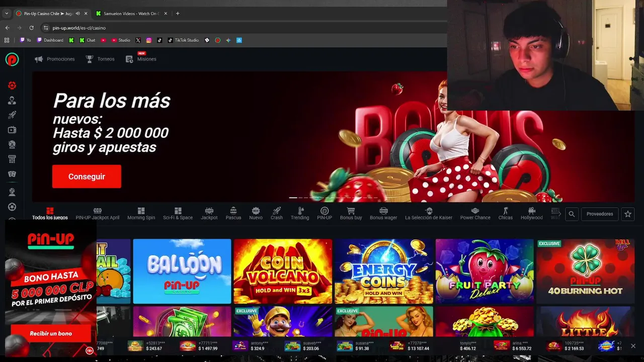The image size is (644, 362).
Task: Select the Power Chance category tab
Action: pyautogui.click(x=475, y=214)
